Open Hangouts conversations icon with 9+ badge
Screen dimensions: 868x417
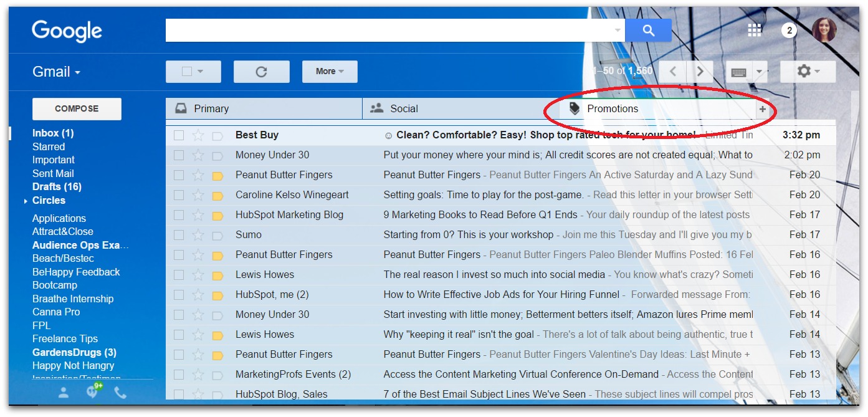[x=93, y=391]
